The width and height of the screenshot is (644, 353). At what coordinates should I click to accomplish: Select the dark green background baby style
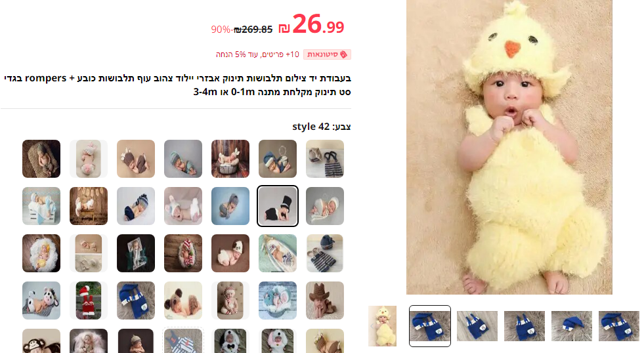[136, 253]
